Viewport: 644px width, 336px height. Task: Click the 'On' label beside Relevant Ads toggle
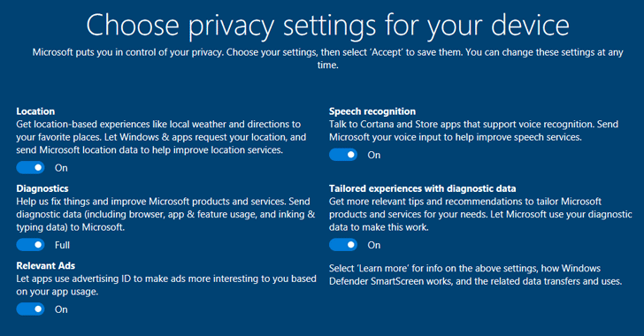coord(61,309)
